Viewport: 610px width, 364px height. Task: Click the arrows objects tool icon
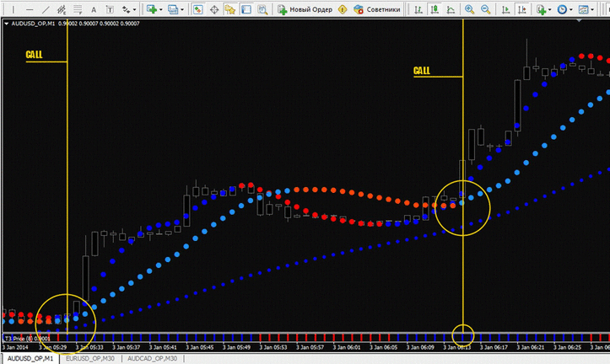126,9
